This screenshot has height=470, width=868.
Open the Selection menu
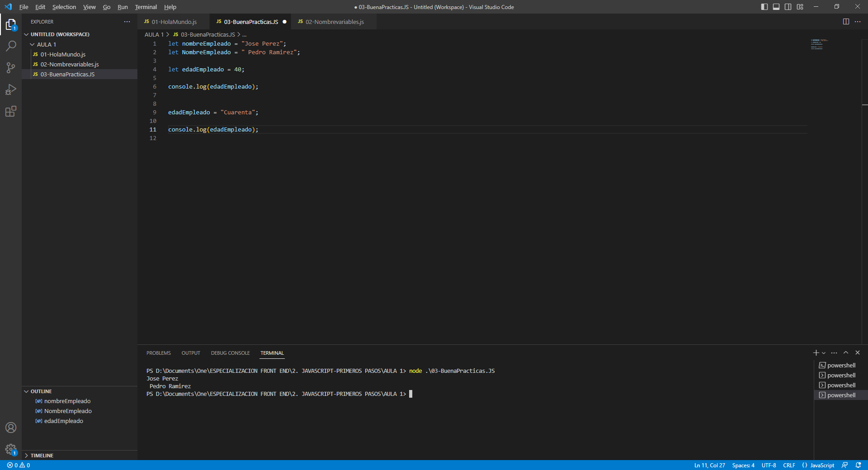tap(64, 7)
